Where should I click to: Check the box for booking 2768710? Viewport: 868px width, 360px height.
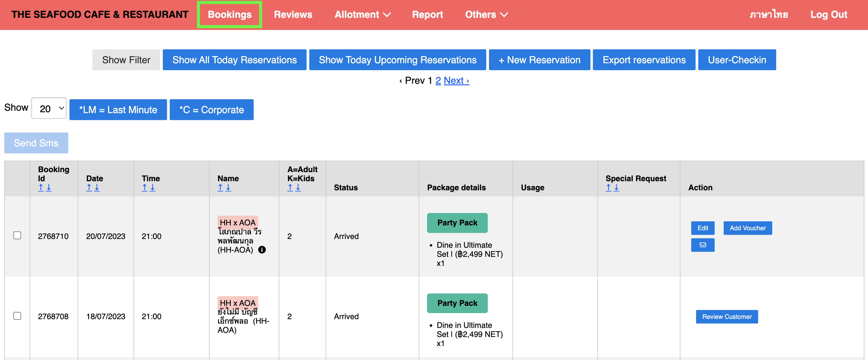17,235
